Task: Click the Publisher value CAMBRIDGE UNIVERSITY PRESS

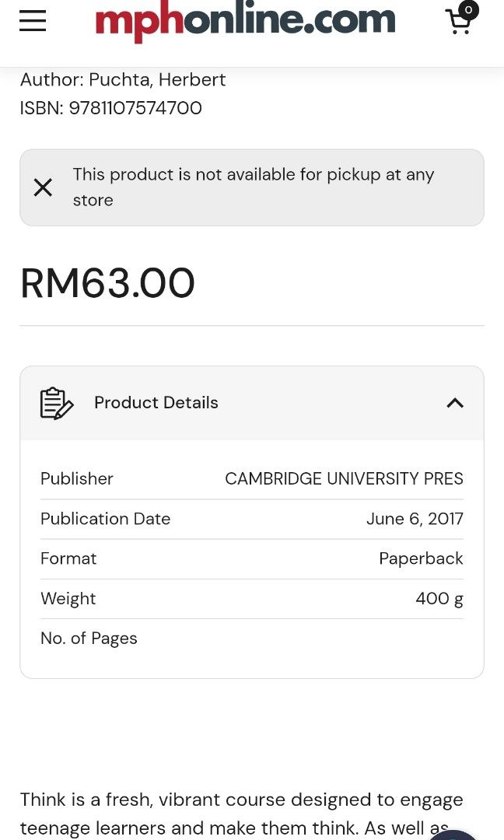Action: (344, 478)
